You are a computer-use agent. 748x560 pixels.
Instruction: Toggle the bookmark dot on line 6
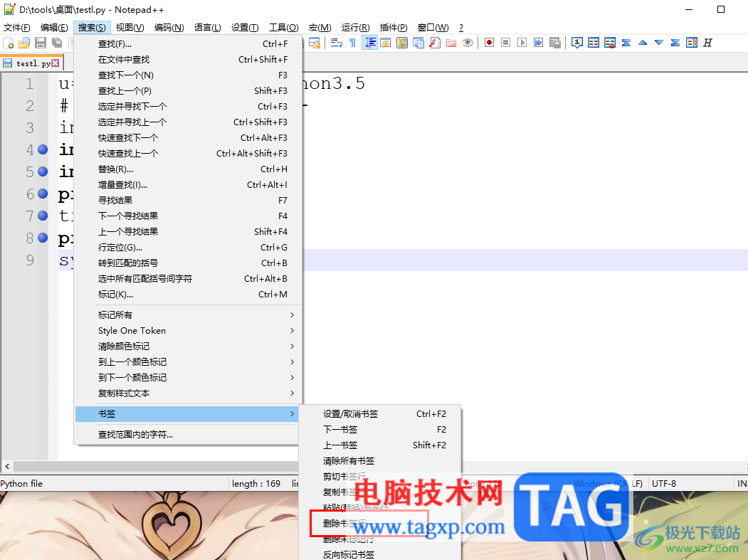click(x=43, y=194)
